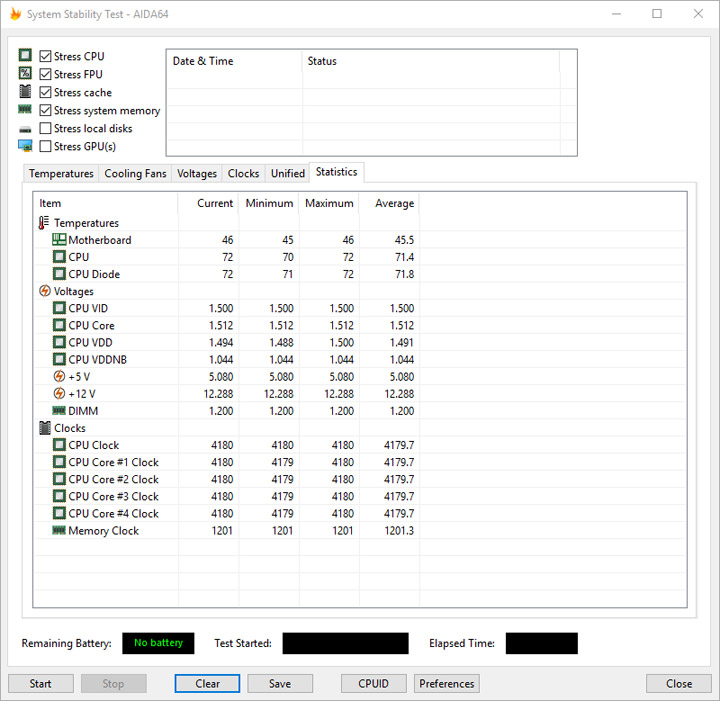Click the CPU chip icon beside Stress CPU

25,56
